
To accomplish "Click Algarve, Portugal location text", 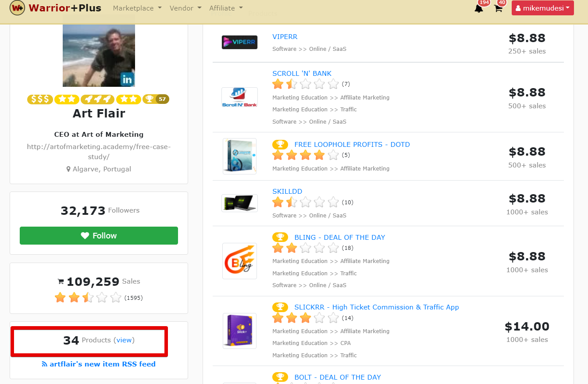I will 99,169.
